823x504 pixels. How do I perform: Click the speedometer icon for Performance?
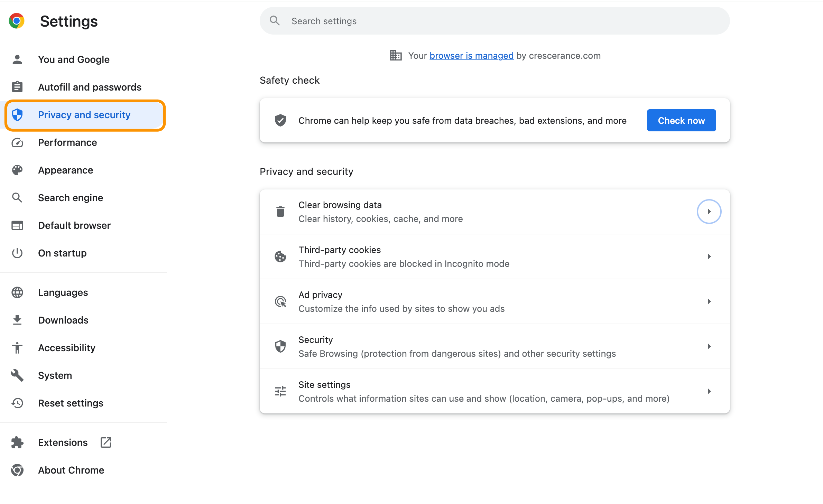click(x=17, y=142)
